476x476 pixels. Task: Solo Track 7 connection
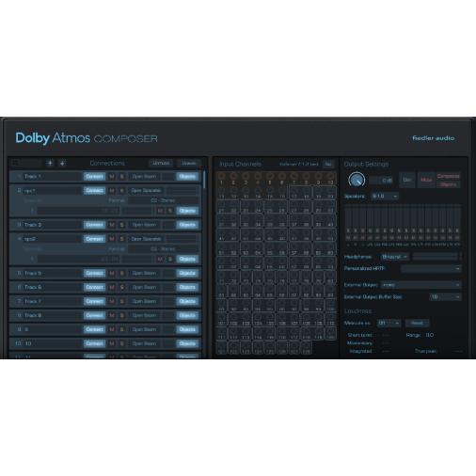tap(121, 301)
